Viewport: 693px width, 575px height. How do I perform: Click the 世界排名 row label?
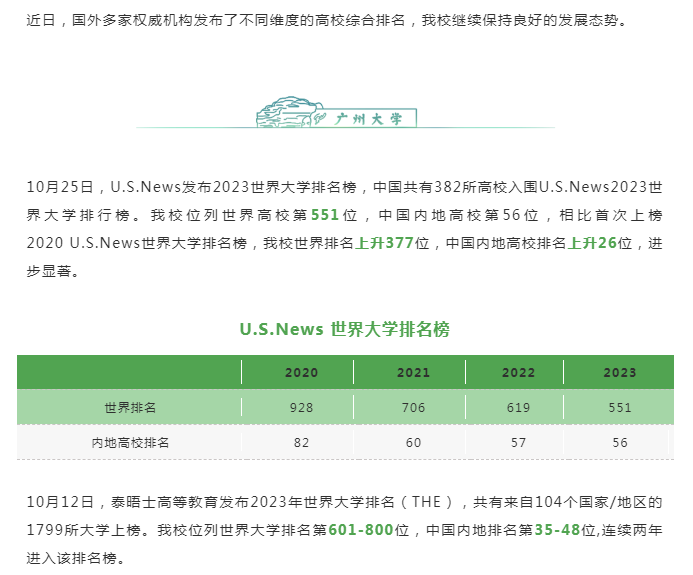[x=130, y=407]
